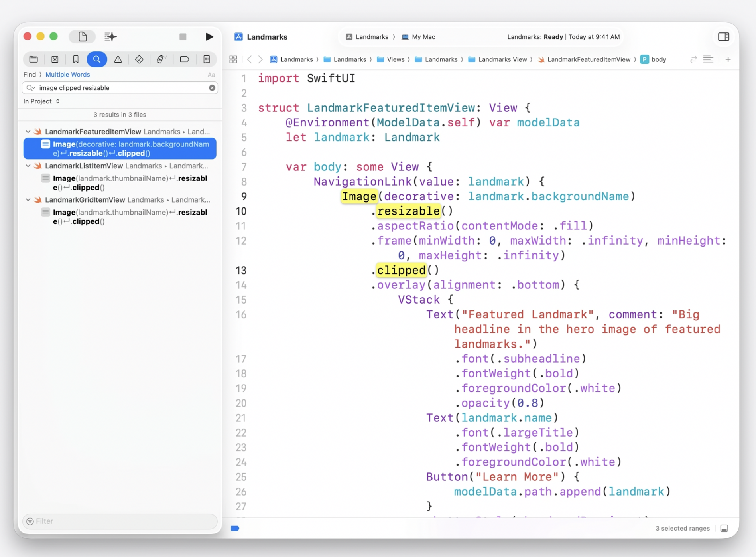Open the Landmarks project breadcrumb
The width and height of the screenshot is (756, 557).
(x=291, y=59)
